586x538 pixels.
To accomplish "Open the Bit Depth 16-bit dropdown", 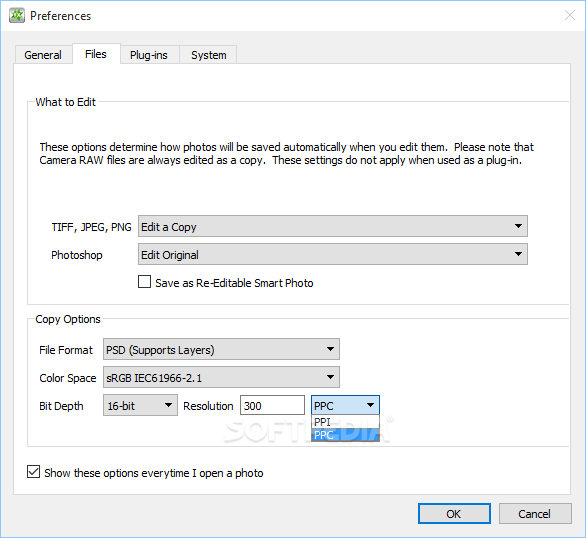I will [140, 405].
